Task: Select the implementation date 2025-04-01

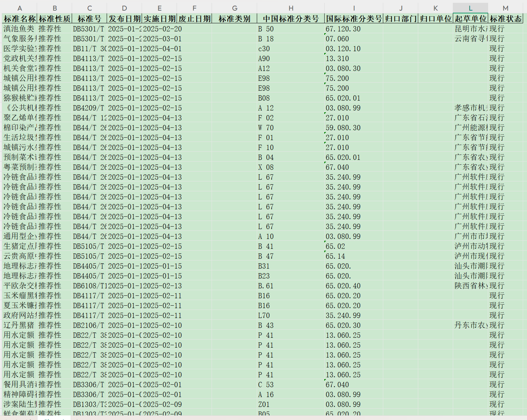Action: 159,48
